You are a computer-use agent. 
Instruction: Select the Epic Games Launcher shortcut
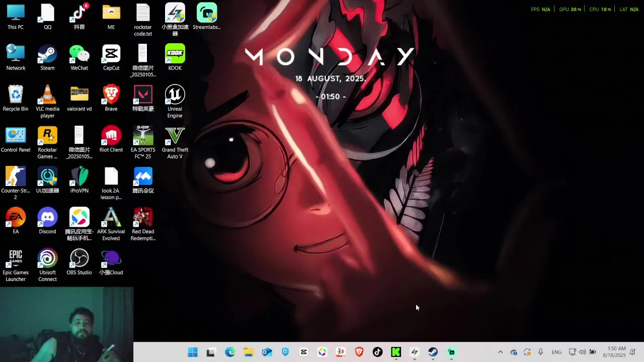pos(16,265)
